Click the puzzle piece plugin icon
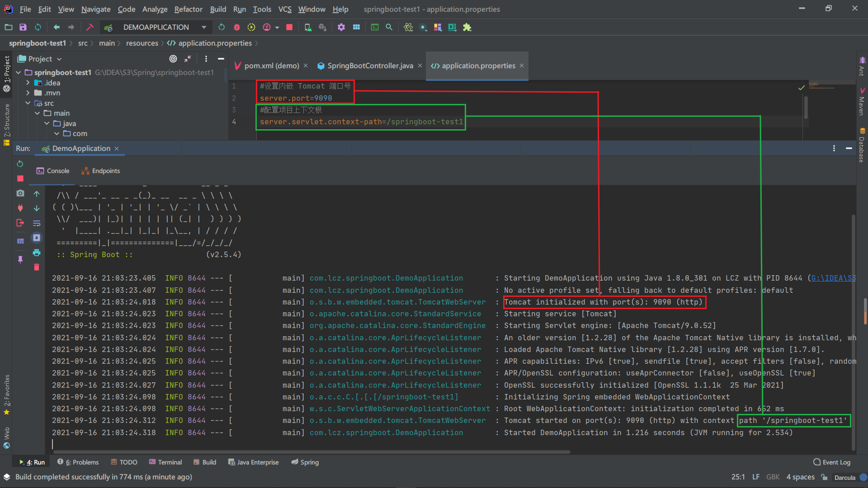The height and width of the screenshot is (488, 868). pyautogui.click(x=467, y=27)
